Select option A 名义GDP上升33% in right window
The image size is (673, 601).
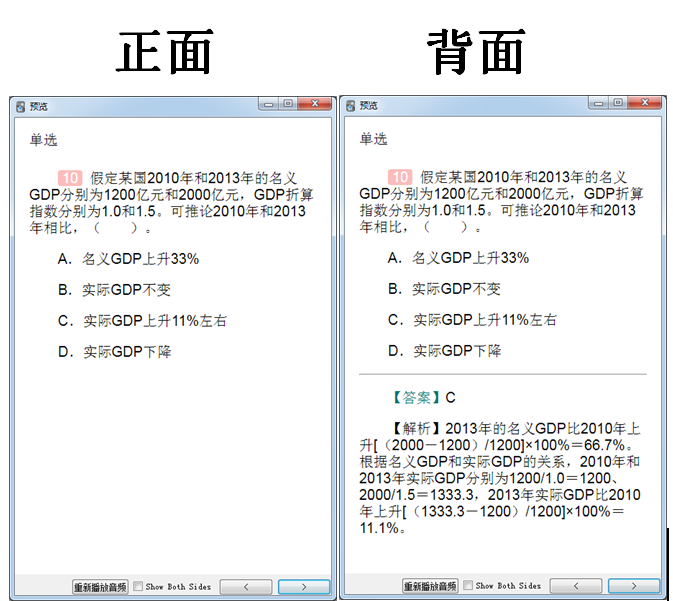click(x=458, y=258)
